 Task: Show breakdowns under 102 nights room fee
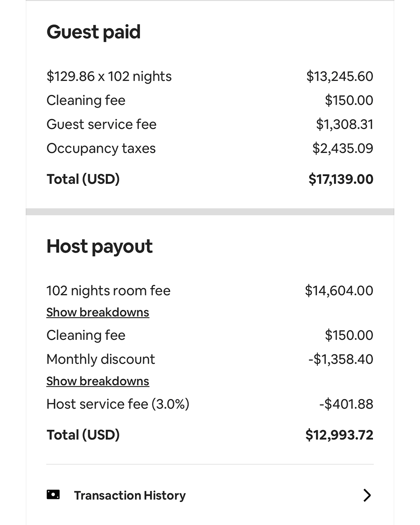[98, 312]
